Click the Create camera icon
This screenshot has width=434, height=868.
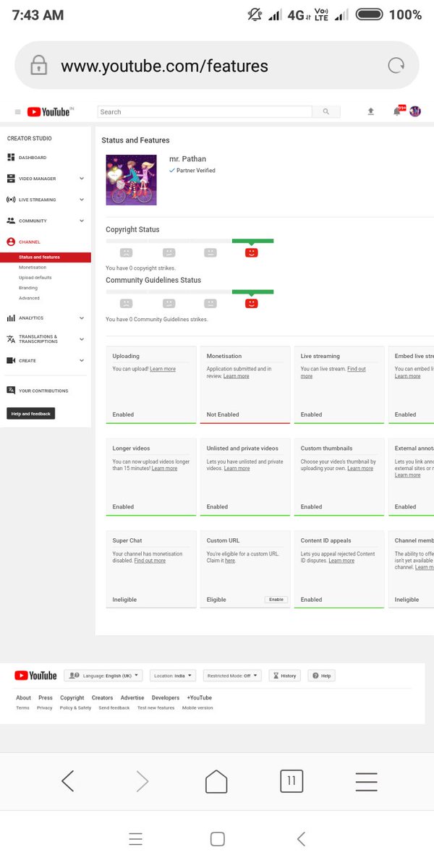pyautogui.click(x=11, y=360)
